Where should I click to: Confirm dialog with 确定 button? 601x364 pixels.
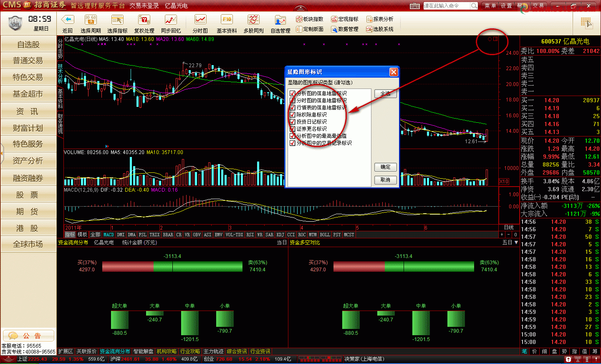385,167
